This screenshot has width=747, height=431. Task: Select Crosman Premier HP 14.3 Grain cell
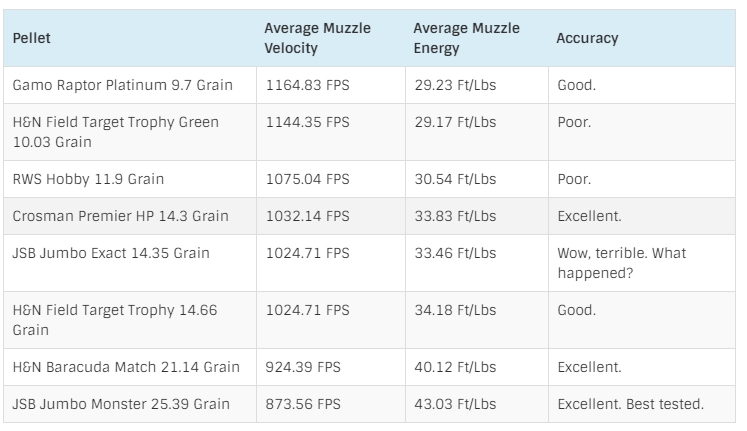click(x=120, y=216)
